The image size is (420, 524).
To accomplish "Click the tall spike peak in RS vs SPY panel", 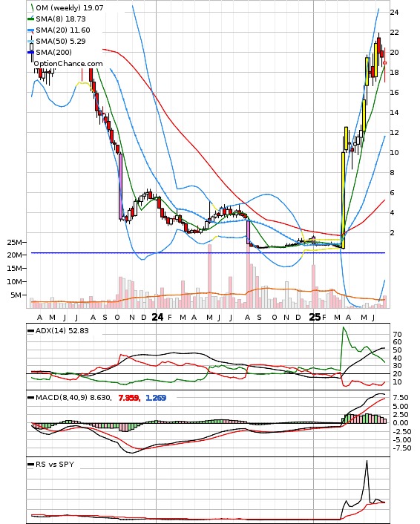I will [367, 462].
